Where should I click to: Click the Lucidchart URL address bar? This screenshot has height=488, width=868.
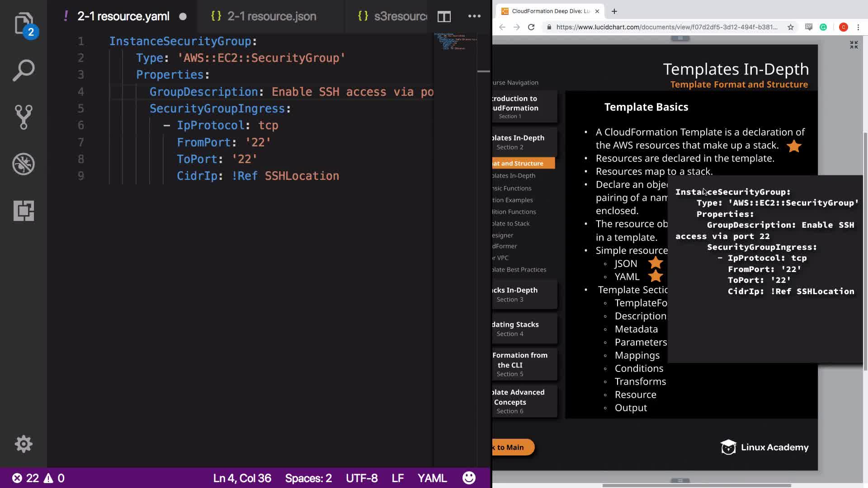point(666,27)
